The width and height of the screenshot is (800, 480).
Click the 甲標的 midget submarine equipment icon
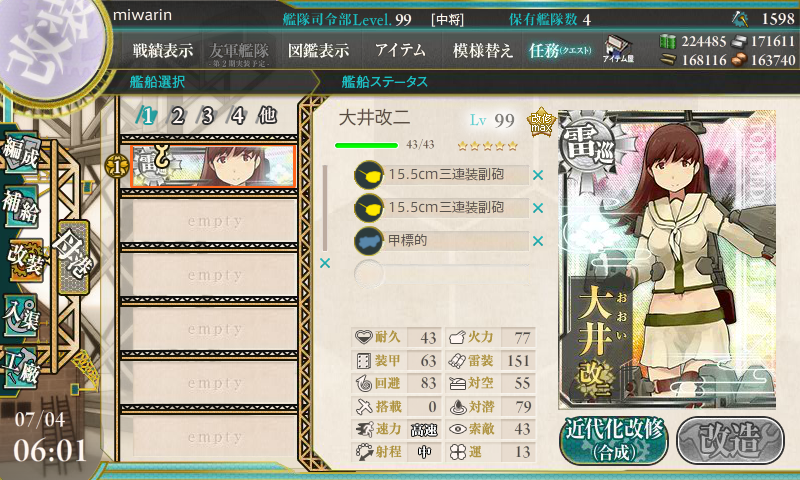pos(368,240)
